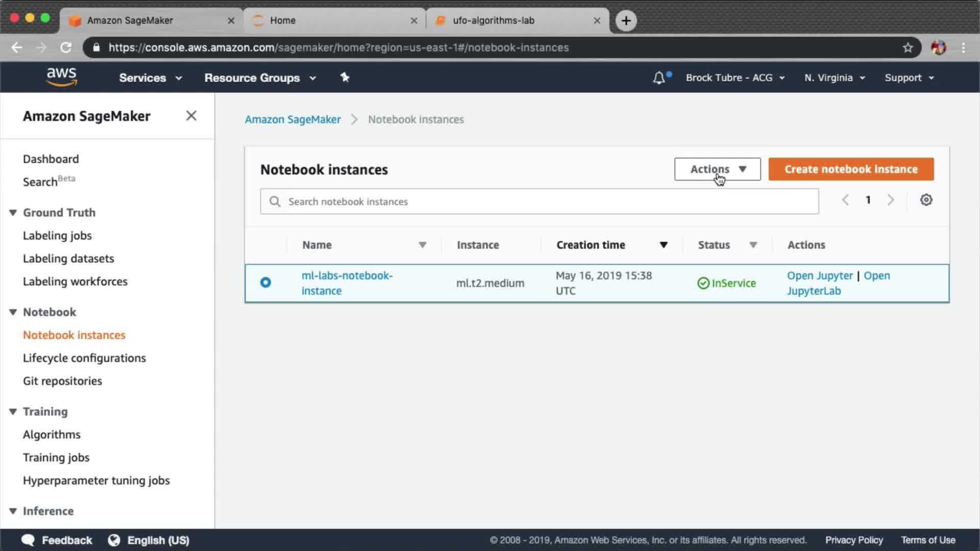Click the AWS logo home icon
This screenshot has width=980, height=551.
[x=61, y=77]
